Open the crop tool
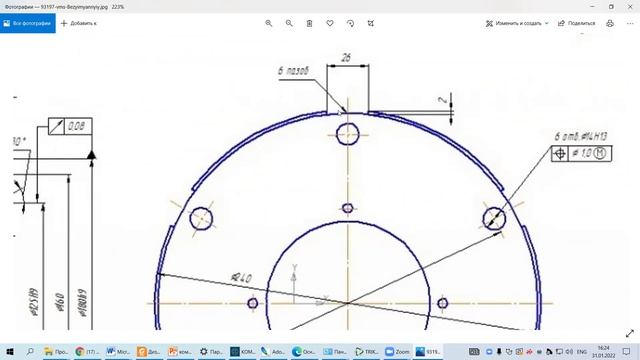This screenshot has height=360, width=640. pyautogui.click(x=371, y=23)
